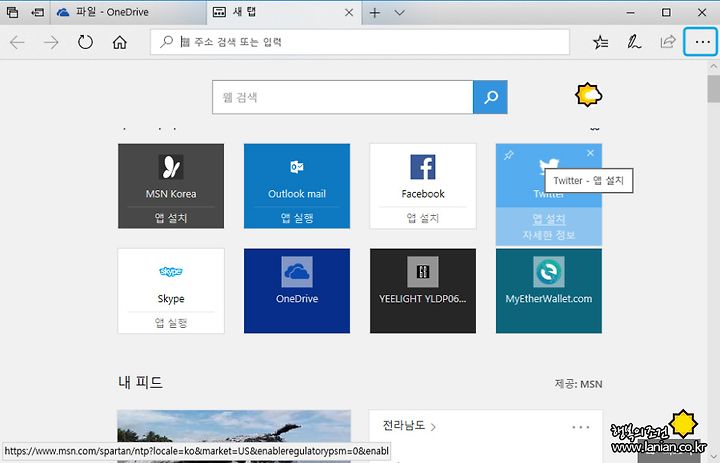Screen dimensions: 720x463
Task: Launch Outlook mail via 앱 실행
Action: point(297,218)
